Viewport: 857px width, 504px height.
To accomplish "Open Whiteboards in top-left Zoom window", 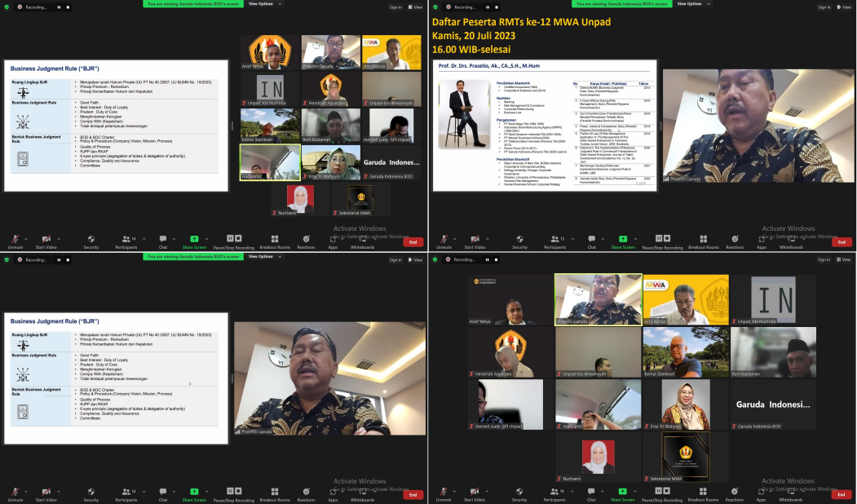I will (362, 241).
